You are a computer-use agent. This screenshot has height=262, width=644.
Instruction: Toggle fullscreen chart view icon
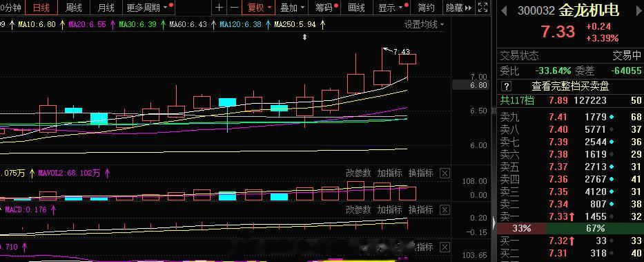[483, 8]
